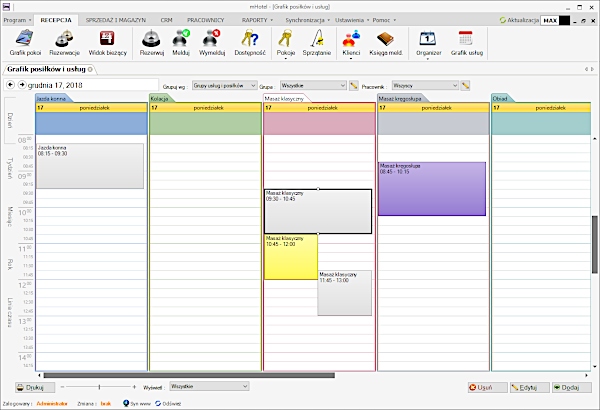Screen dimensions: 600x410
Task: Select the Masaż kręgosłupa column tab
Action: tap(402, 99)
